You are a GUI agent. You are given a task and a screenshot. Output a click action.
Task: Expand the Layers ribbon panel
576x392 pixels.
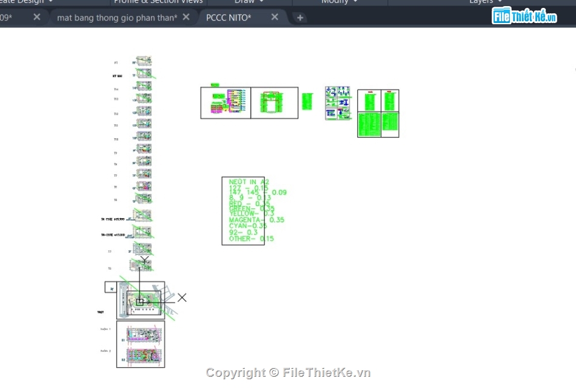[486, 2]
